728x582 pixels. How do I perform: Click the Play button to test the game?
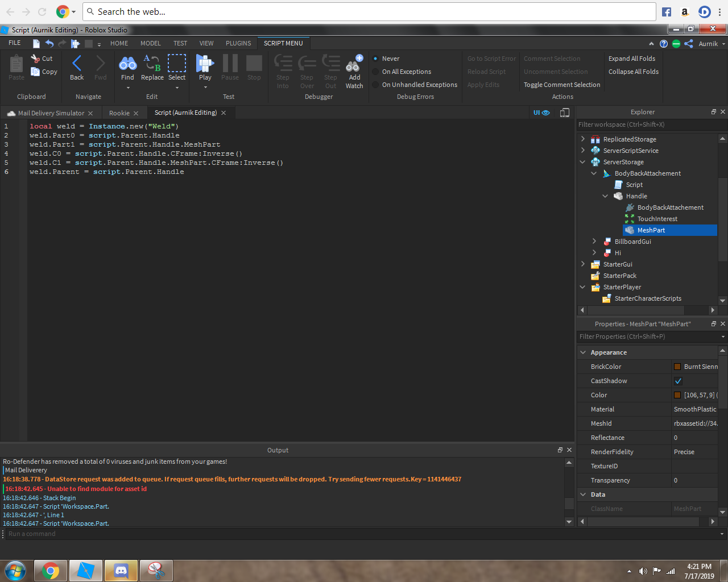[204, 67]
